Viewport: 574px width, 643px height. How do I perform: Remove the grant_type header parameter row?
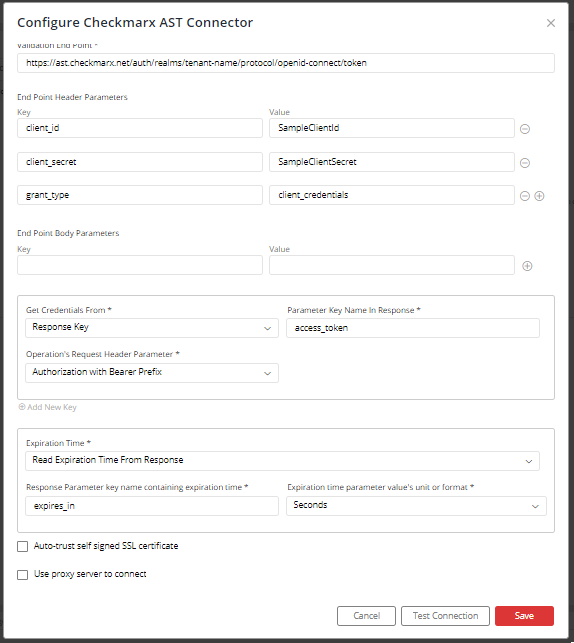tap(525, 196)
